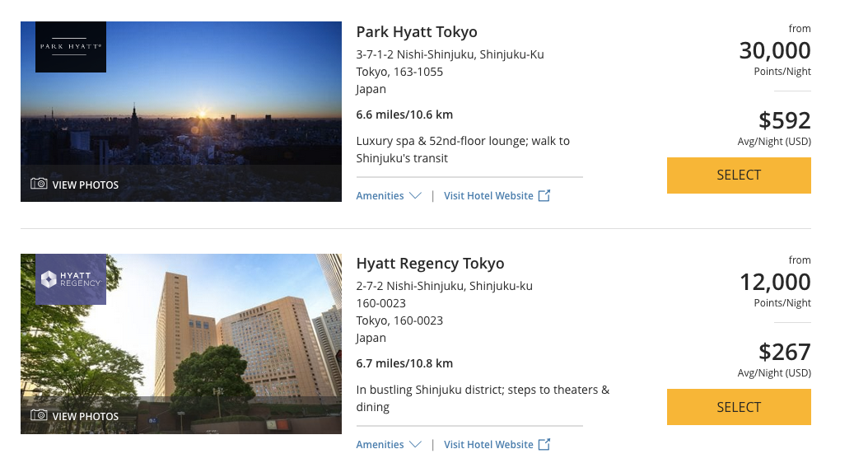
Task: Open Visit Hotel Website for Hyatt Regency
Action: (x=488, y=445)
